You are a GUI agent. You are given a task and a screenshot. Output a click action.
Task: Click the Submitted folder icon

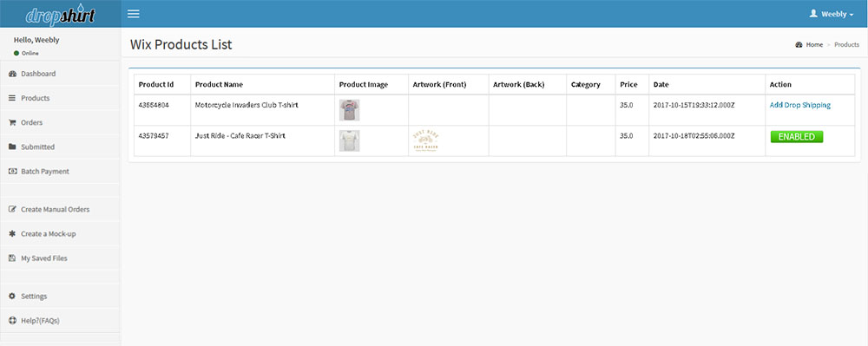(x=12, y=147)
